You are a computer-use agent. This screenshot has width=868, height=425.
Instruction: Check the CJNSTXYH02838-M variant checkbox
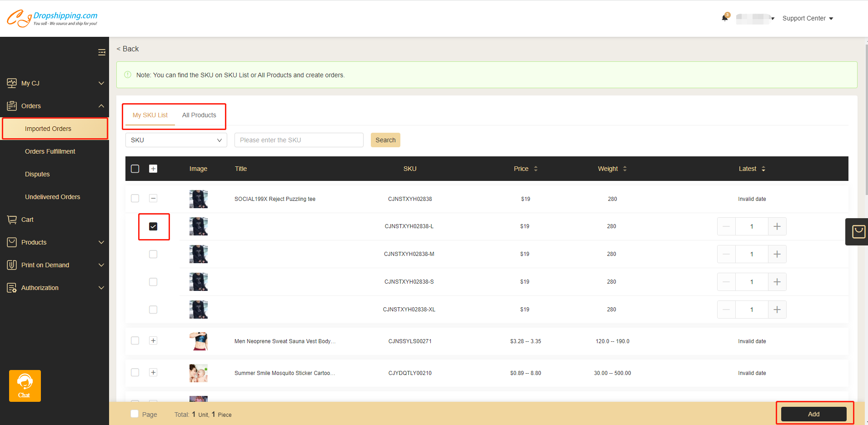click(153, 254)
